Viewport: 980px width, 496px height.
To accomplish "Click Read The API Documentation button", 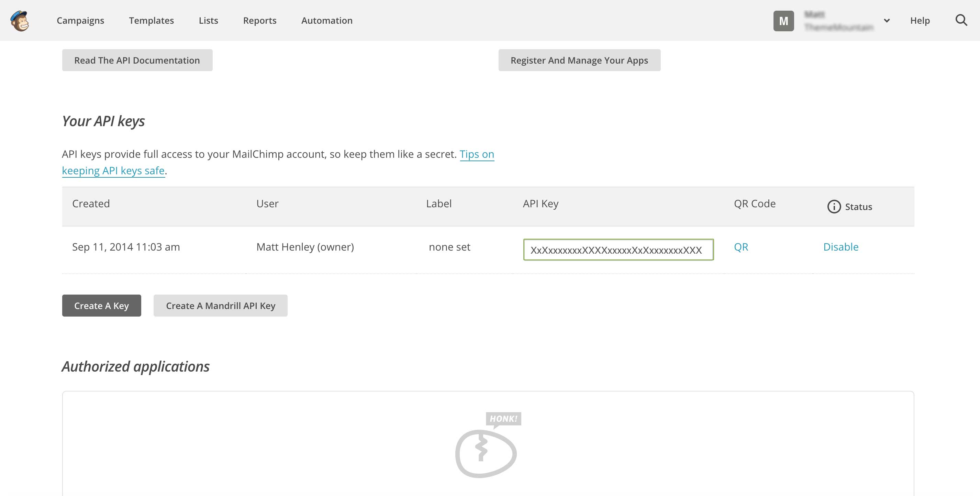I will (137, 60).
